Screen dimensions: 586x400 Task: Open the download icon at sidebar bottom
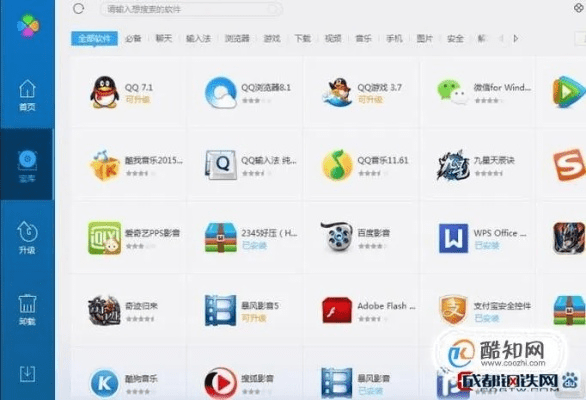27,373
